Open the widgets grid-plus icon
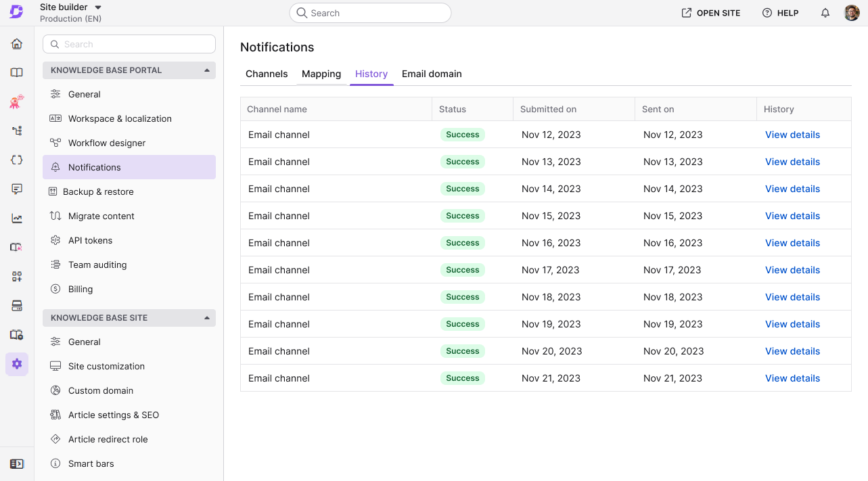 (x=17, y=277)
